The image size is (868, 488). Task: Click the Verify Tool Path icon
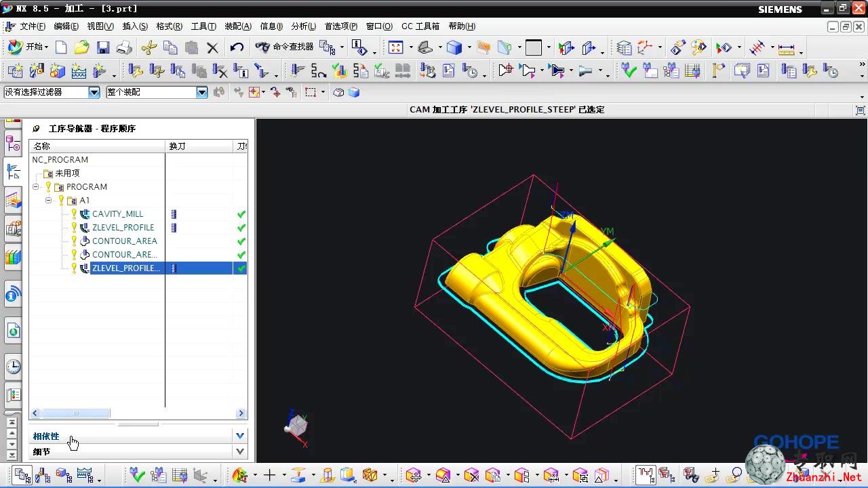tap(340, 70)
